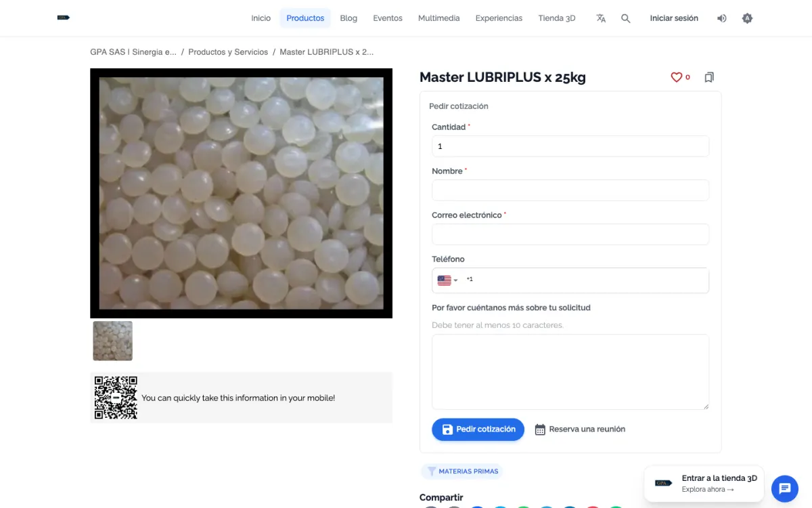Click the Correo electrónico input field
The image size is (812, 508).
pos(570,234)
